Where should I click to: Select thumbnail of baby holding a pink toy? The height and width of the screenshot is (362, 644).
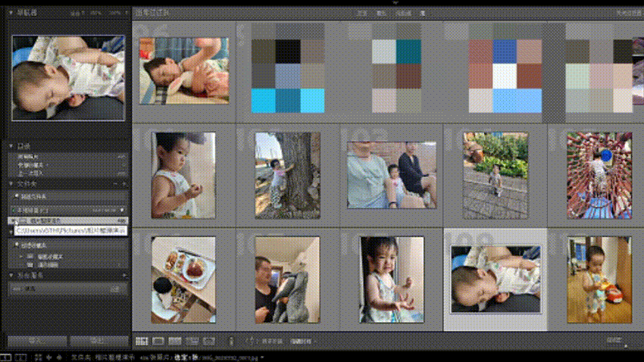pos(184,71)
